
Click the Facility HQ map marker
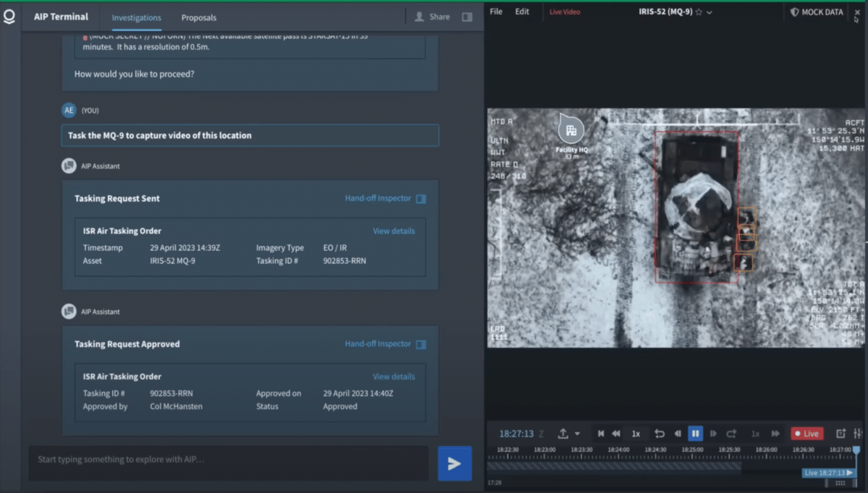click(x=571, y=131)
